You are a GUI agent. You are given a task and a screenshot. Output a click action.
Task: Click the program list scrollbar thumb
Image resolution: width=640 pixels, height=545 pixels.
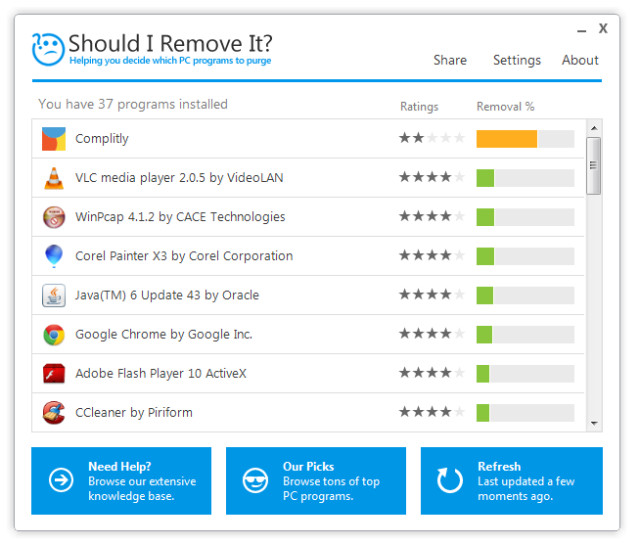[x=593, y=166]
